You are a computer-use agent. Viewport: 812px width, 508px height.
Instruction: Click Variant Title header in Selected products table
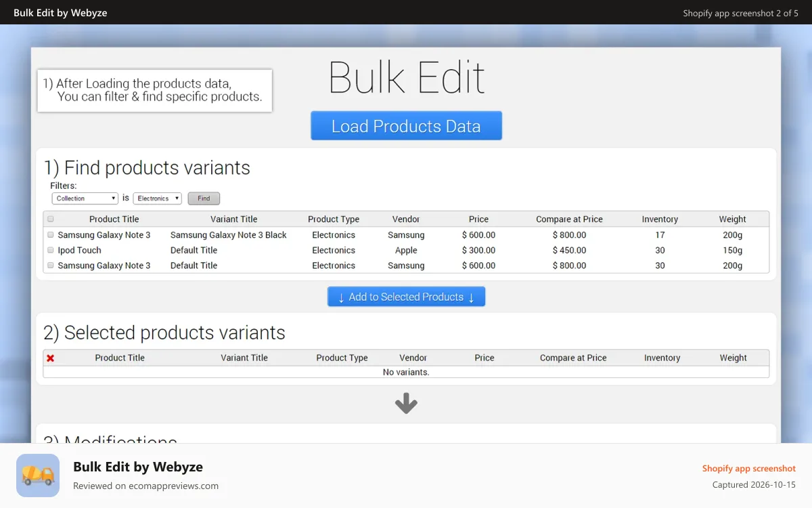244,358
